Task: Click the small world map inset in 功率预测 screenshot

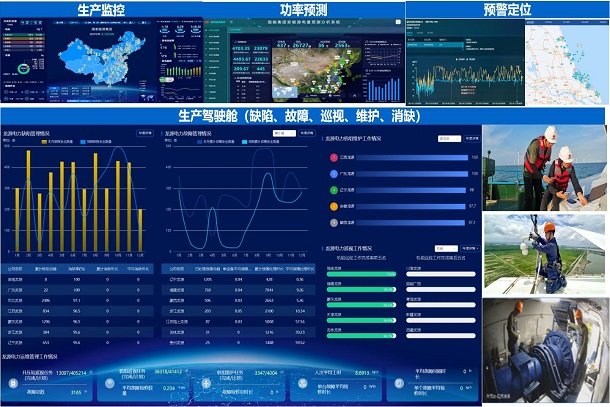Action: pos(285,92)
